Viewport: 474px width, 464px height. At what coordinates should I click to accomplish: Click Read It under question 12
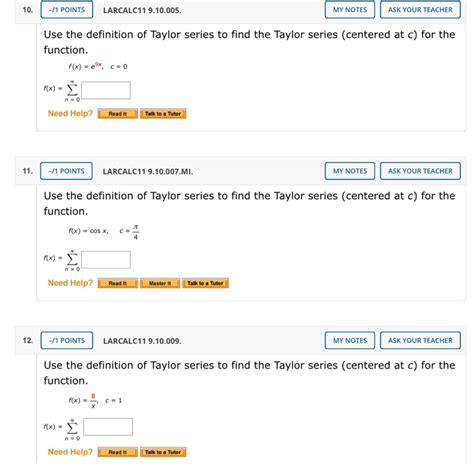[x=118, y=452]
